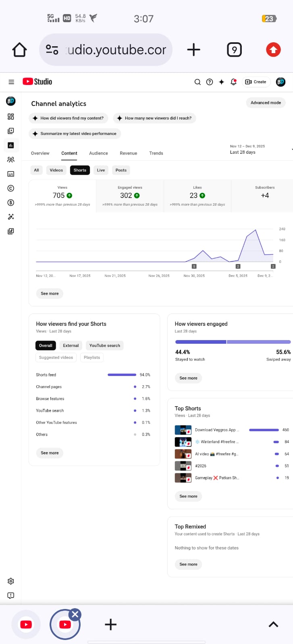The height and width of the screenshot is (644, 293).
Task: Open the Copyright icon in sidebar
Action: click(11, 188)
